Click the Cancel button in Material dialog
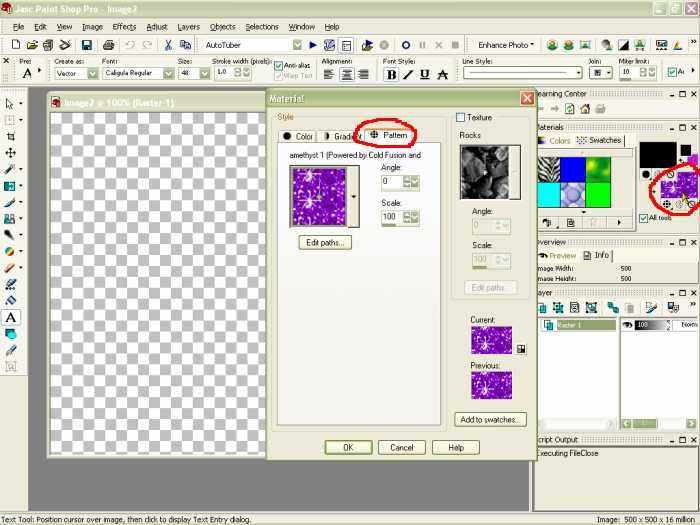Screen dimensions: 700x525 (x=402, y=447)
